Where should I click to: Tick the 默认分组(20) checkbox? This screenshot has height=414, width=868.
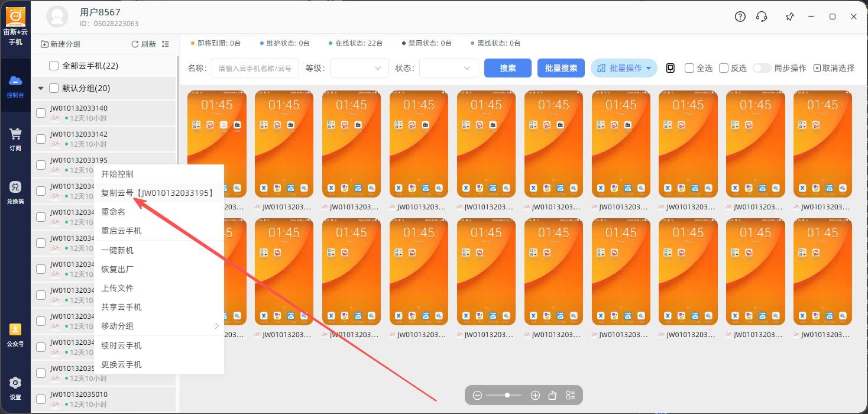point(54,88)
